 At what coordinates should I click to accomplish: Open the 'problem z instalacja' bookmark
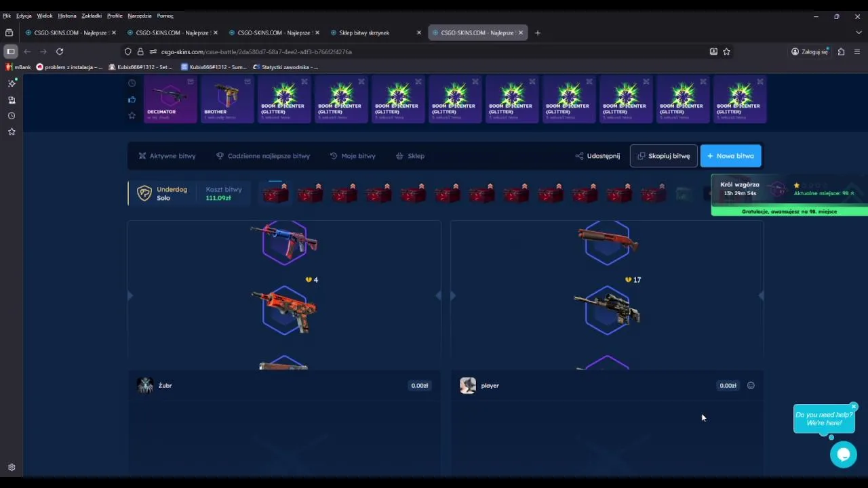(69, 67)
